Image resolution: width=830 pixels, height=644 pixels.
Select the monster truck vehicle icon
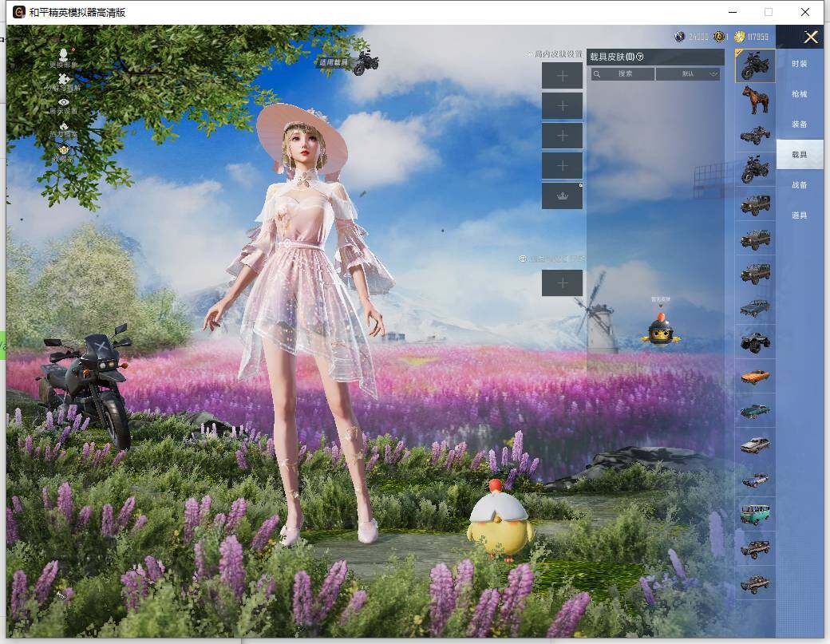755,342
